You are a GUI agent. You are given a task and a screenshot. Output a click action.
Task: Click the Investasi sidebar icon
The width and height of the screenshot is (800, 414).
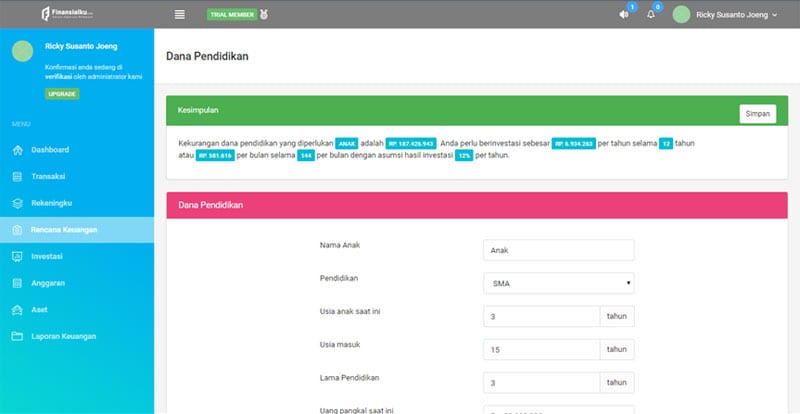coord(17,257)
